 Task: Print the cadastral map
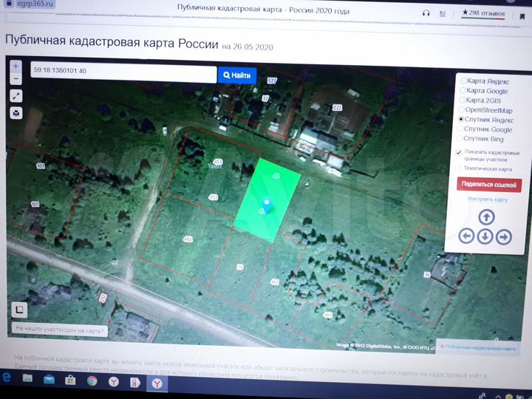coord(16,112)
